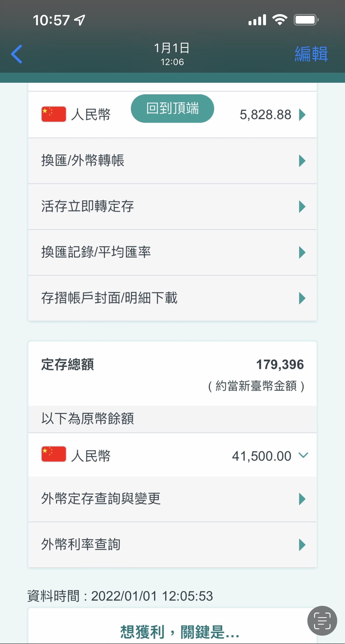Tap the China flag in 定存 section
This screenshot has width=345, height=644.
[54, 454]
